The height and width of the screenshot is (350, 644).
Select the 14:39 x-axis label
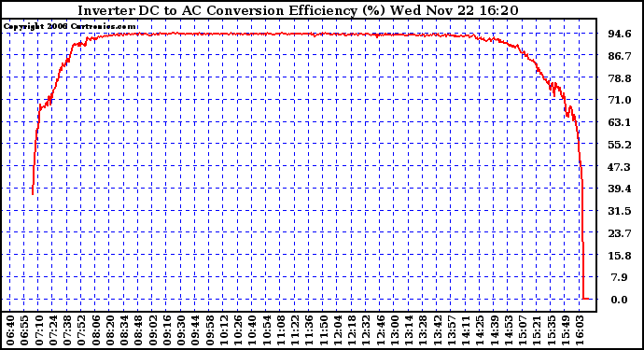[494, 330]
